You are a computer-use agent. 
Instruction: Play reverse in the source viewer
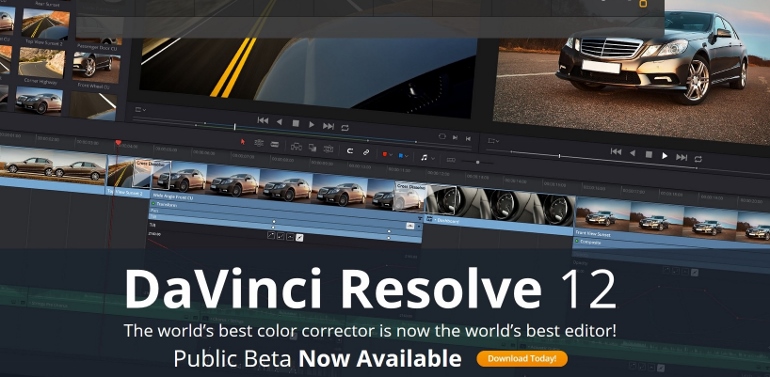pos(279,122)
